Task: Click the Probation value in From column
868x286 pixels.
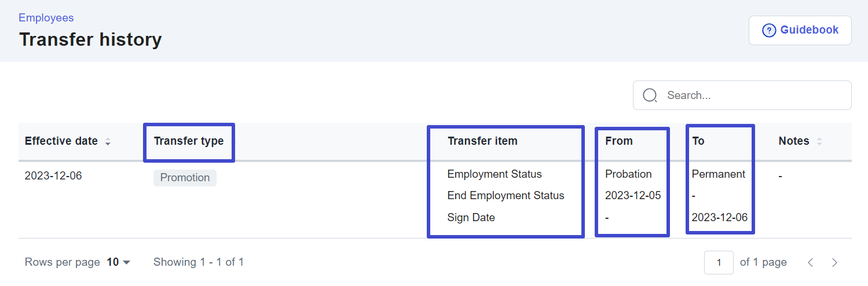Action: 628,174
